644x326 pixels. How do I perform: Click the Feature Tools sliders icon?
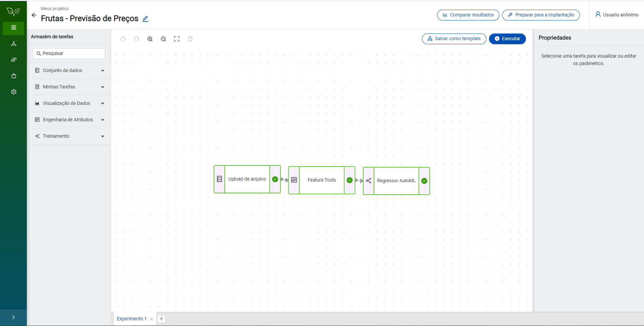tap(294, 180)
